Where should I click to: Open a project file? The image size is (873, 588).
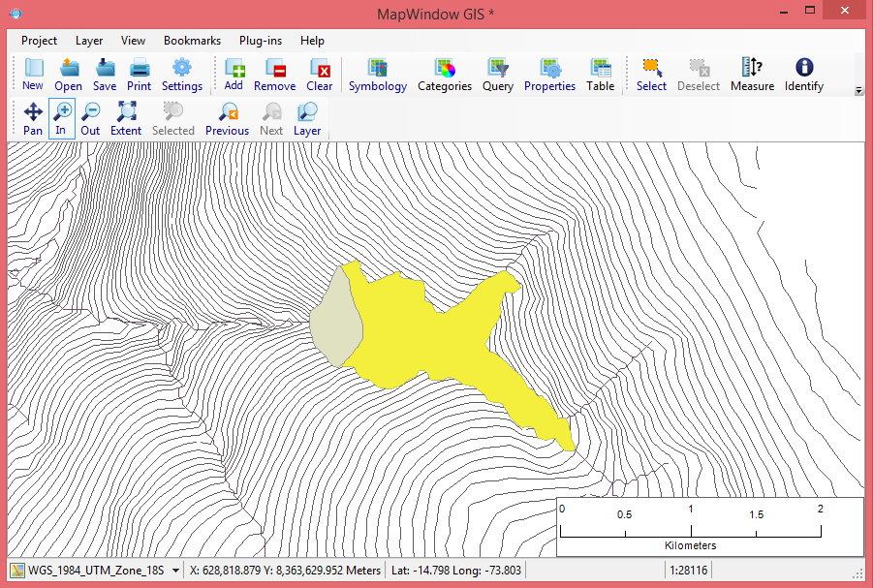69,74
